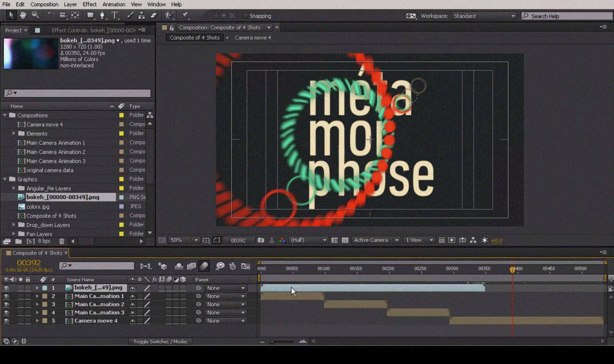Toggle Motion Blur enable button in timeline
The height and width of the screenshot is (364, 614).
click(204, 266)
